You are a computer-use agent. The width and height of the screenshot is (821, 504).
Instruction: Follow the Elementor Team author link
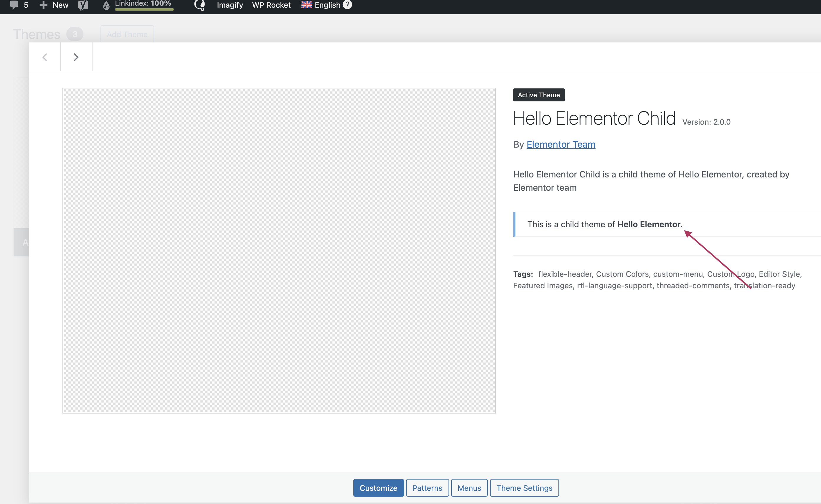pos(561,144)
